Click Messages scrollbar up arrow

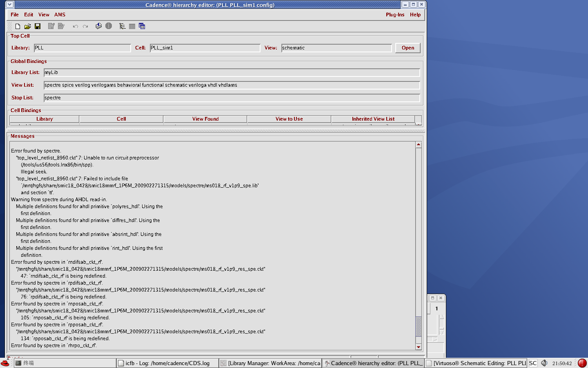click(419, 145)
